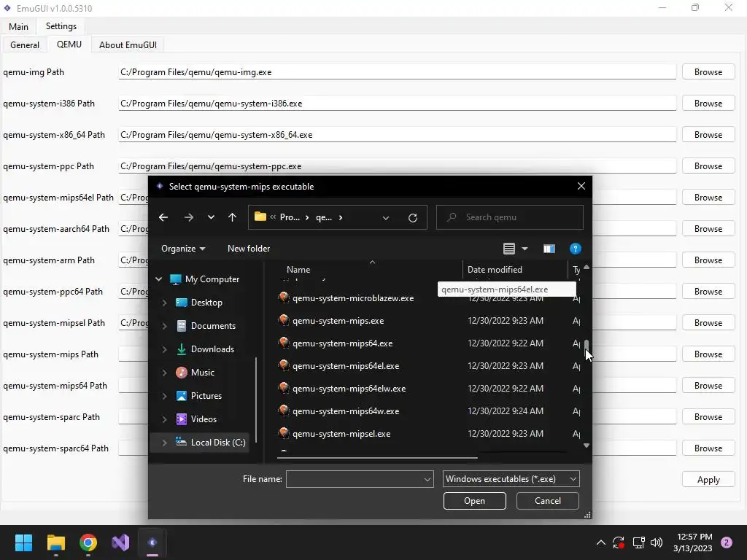
Task: Go up one folder level
Action: [232, 217]
